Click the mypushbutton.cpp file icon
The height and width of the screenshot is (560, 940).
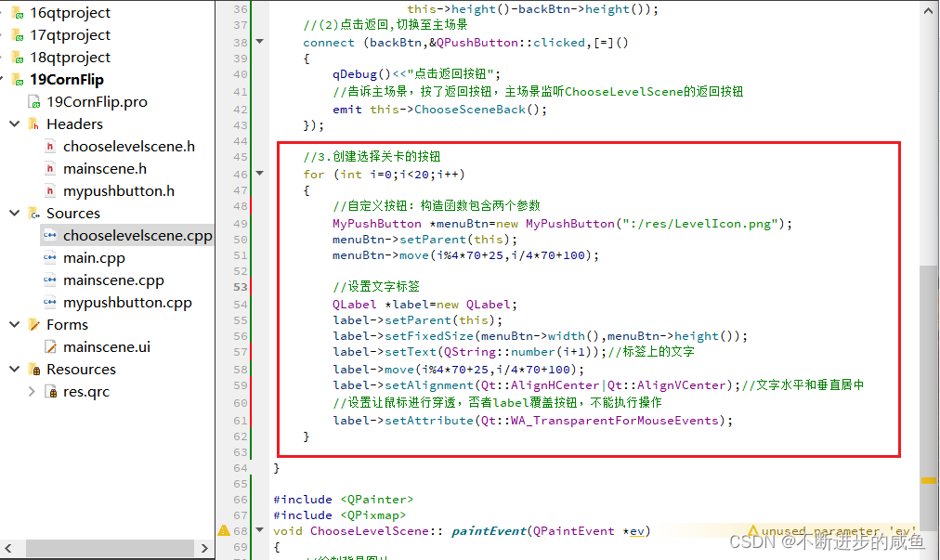50,302
